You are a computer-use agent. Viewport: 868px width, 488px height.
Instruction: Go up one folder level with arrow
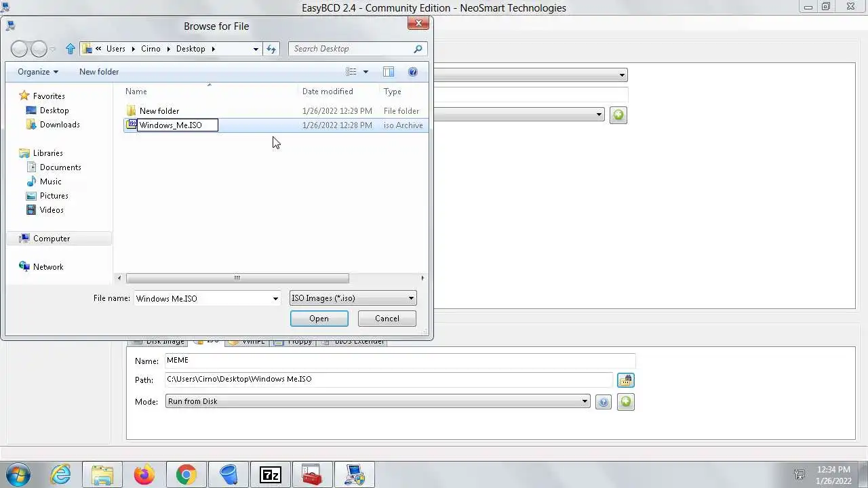pyautogui.click(x=71, y=49)
